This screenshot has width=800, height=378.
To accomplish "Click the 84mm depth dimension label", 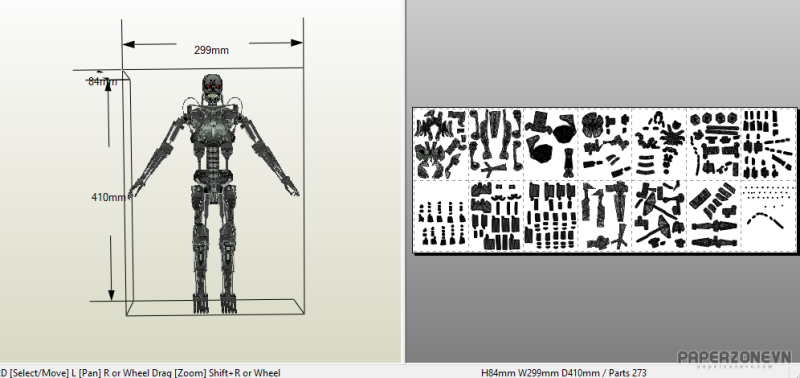I will [103, 81].
